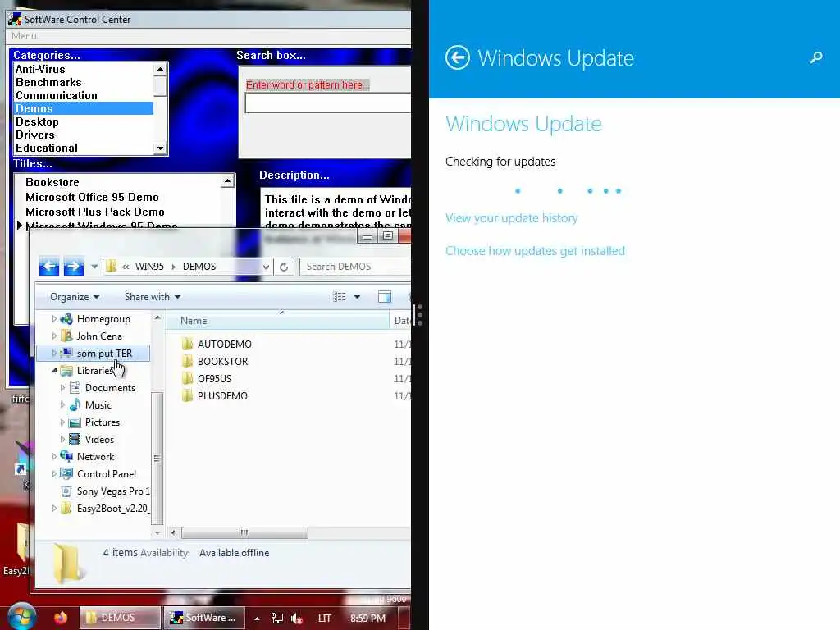Screen dimensions: 840x630
Task: Click Categories list scroll down arrow
Action: [x=160, y=148]
